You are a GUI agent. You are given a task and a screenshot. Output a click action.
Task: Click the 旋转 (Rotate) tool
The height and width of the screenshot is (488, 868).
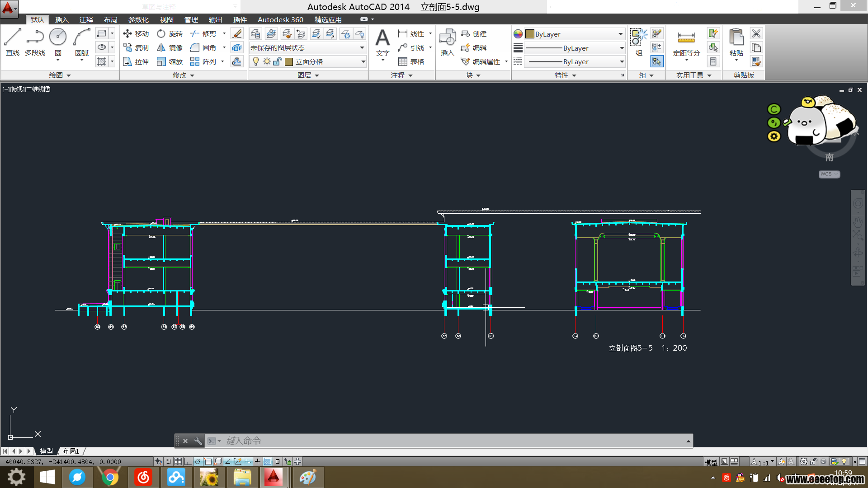[170, 34]
